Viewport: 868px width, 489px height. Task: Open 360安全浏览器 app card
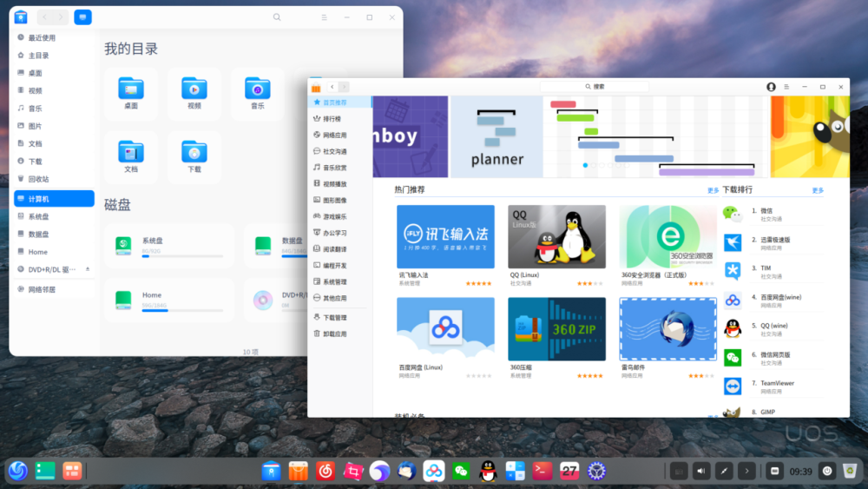point(667,237)
